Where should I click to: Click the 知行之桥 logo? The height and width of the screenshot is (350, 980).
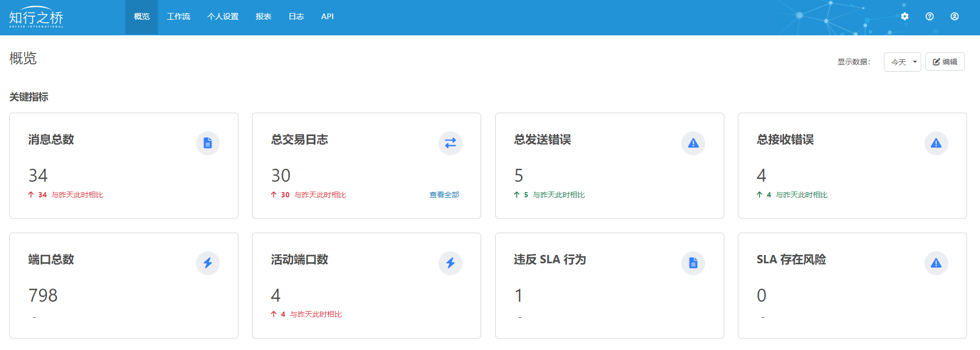(x=36, y=18)
